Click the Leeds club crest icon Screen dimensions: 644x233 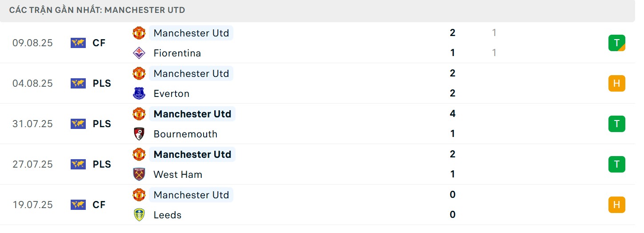click(139, 215)
